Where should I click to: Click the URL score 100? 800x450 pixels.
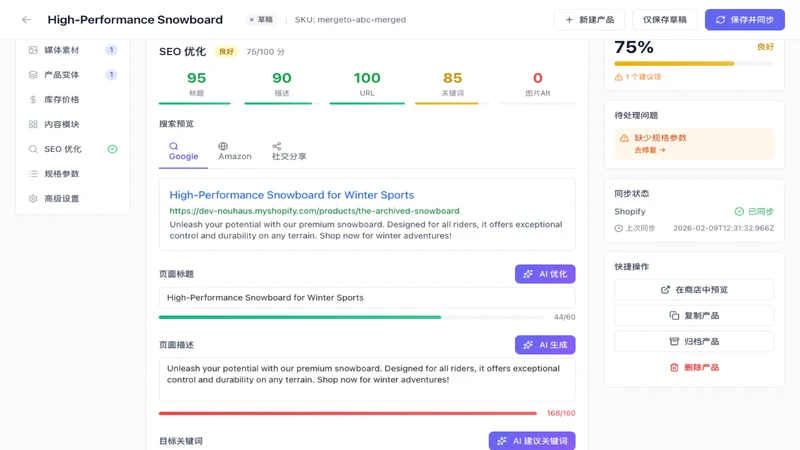367,78
